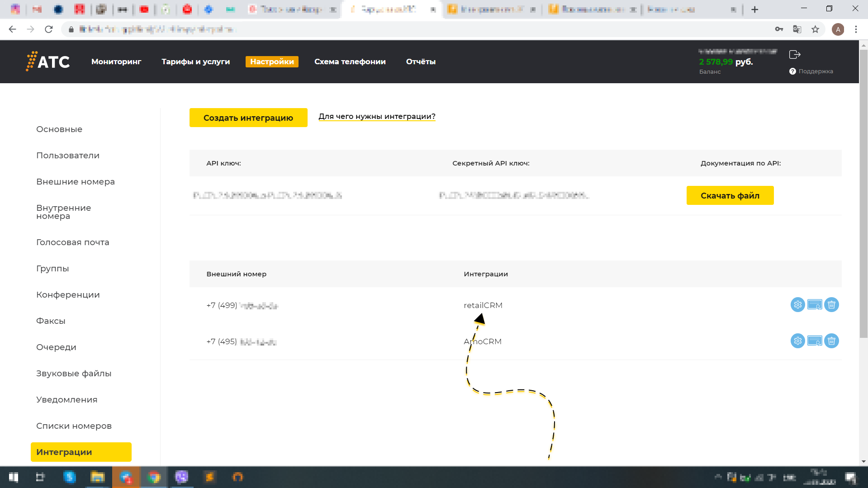Open the Chrome three-dot menu
Viewport: 868px width, 488px height.
click(x=856, y=29)
